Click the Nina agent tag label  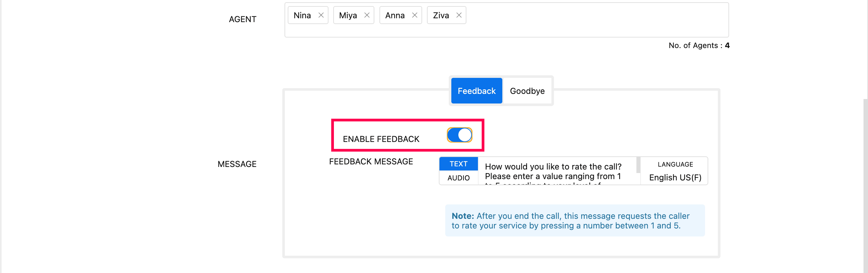click(x=302, y=15)
